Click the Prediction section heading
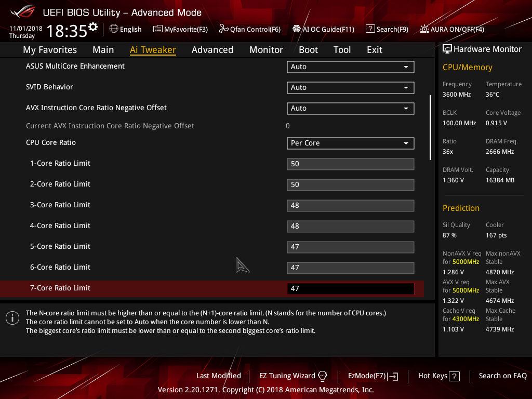 (461, 208)
